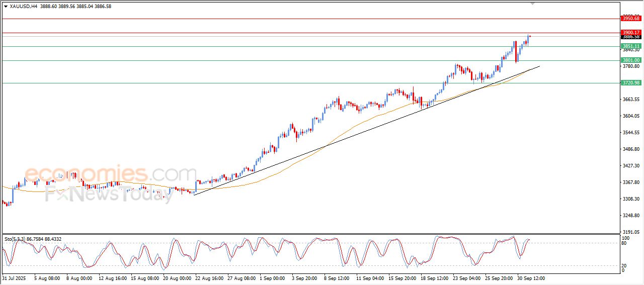Screen dimensions: 644x285
Task: Select the green 3851.11 support price tag
Action: (631, 46)
